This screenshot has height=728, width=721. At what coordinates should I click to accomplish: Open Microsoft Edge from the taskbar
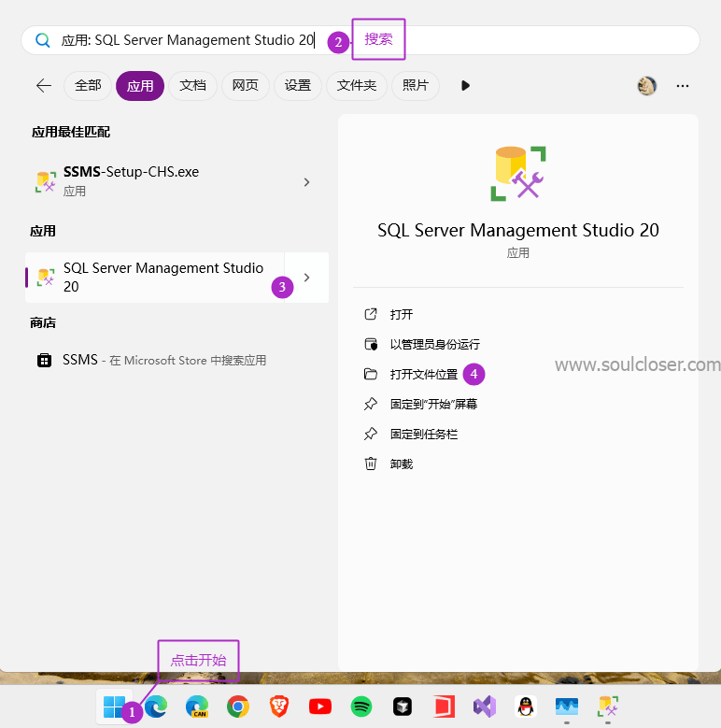point(156,707)
